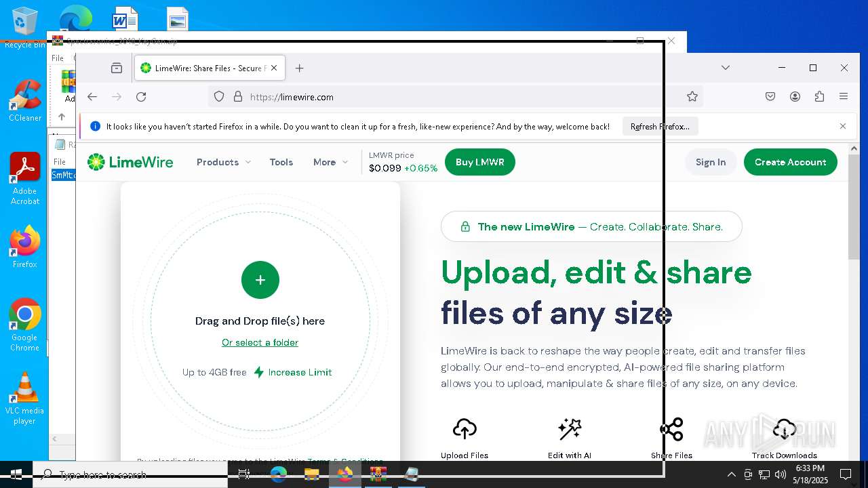Open Adobe Acrobat desktop shortcut
Viewport: 868px width, 488px height.
[25, 179]
